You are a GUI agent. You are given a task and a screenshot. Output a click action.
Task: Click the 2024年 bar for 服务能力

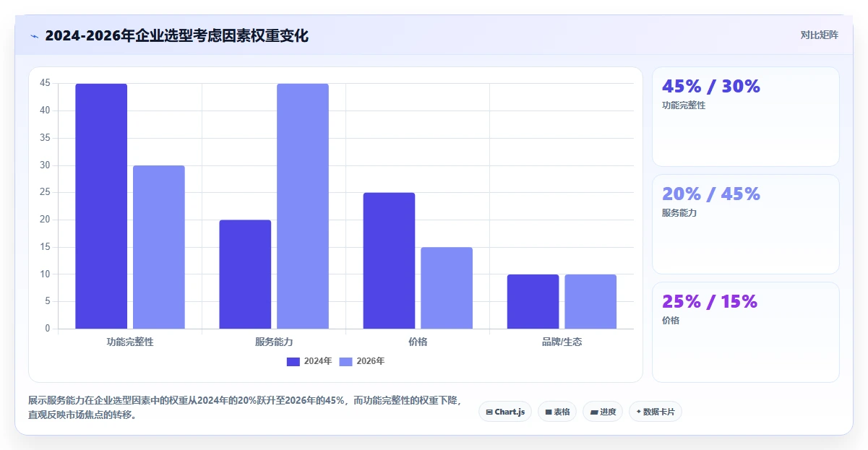[245, 274]
